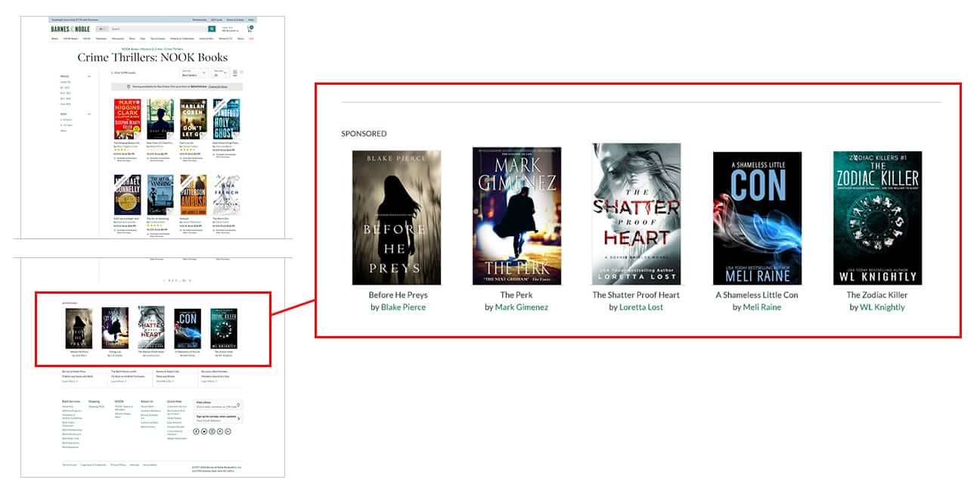Screen dimensions: 980x492
Task: Click the enlarged 'The Zodiac Killer' title text
Action: pyautogui.click(x=877, y=295)
